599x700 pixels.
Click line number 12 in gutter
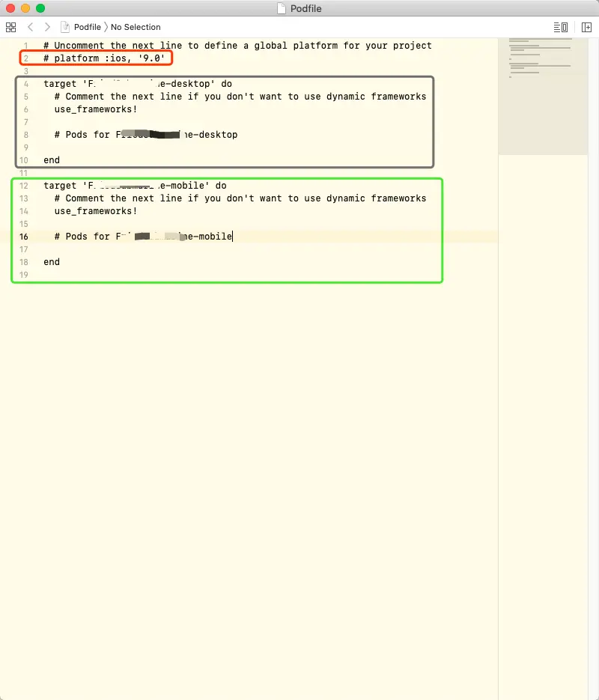click(24, 186)
